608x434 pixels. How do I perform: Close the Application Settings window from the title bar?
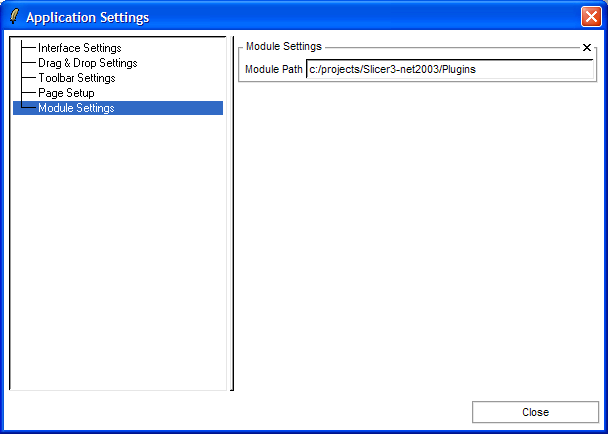(x=590, y=17)
